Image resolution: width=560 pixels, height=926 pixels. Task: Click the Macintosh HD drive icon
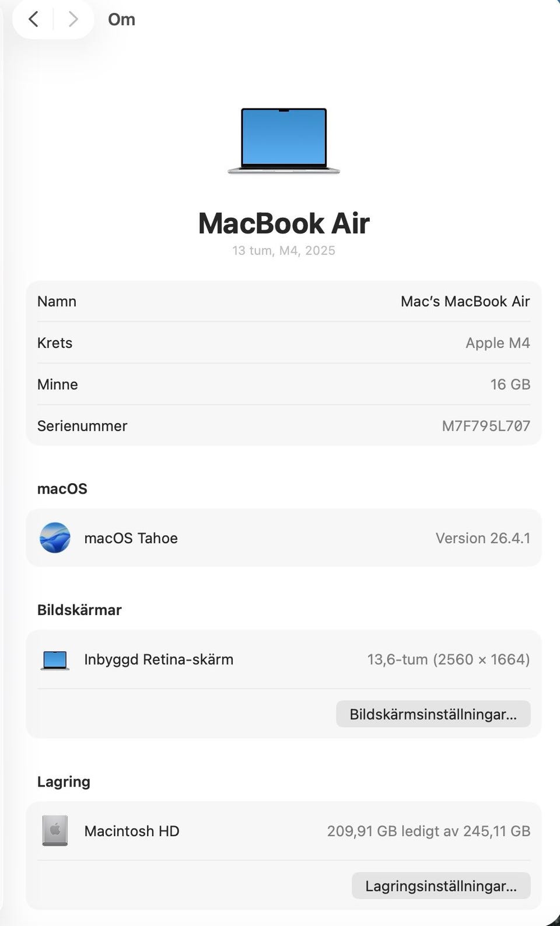(55, 830)
